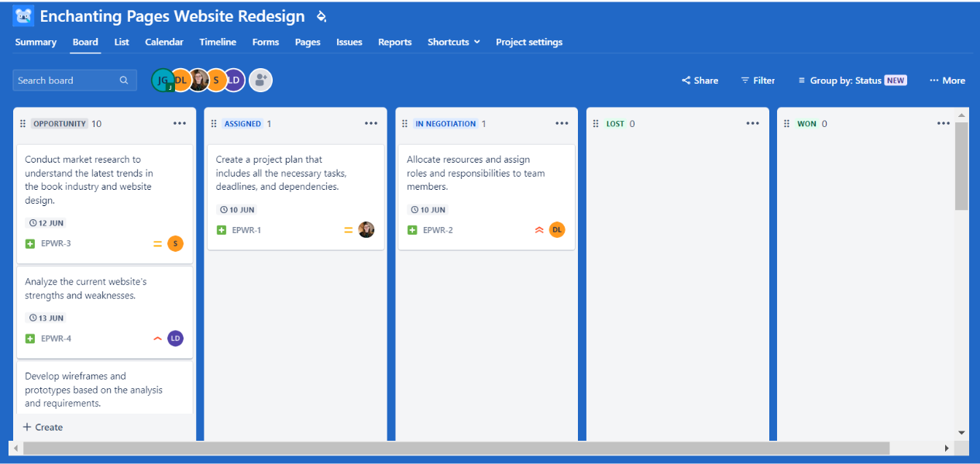The height and width of the screenshot is (464, 980).
Task: Click the green issue type icon on EPWR-1
Action: click(x=222, y=230)
